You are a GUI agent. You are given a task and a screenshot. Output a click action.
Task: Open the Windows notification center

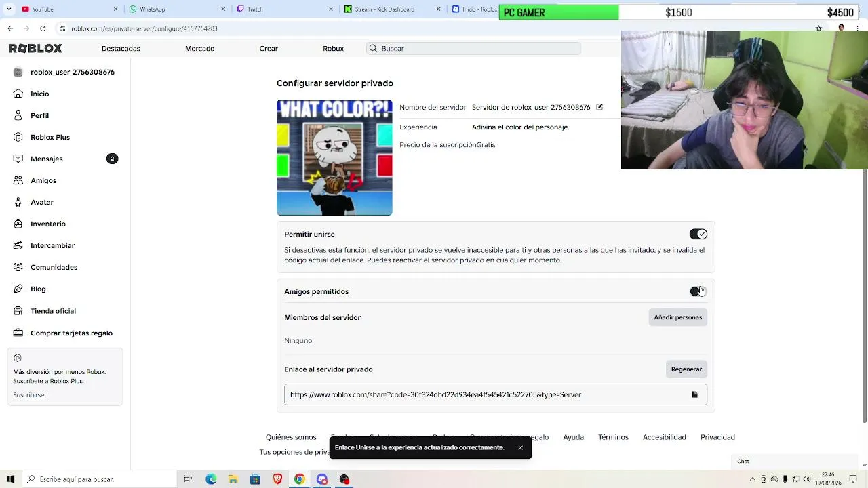coord(853,479)
